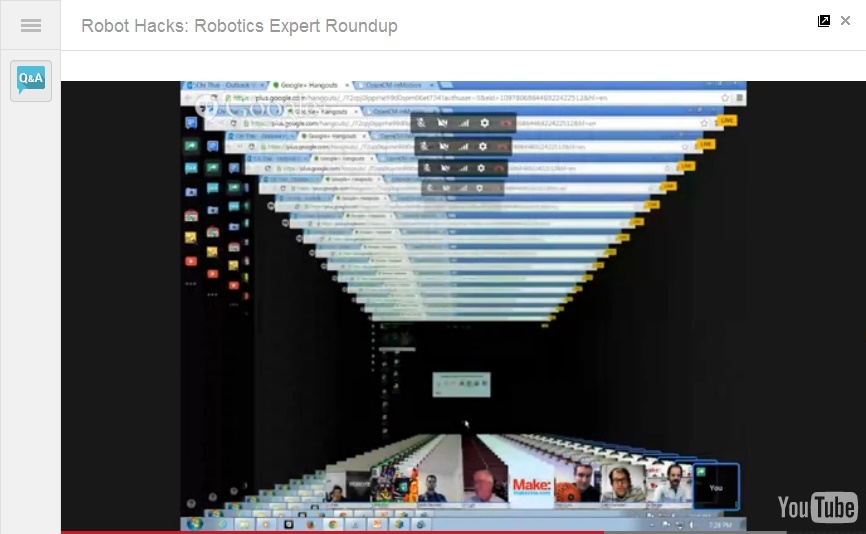This screenshot has width=866, height=534.
Task: Click the red hang-up icon in top Hangouts toolbar
Action: (503, 122)
